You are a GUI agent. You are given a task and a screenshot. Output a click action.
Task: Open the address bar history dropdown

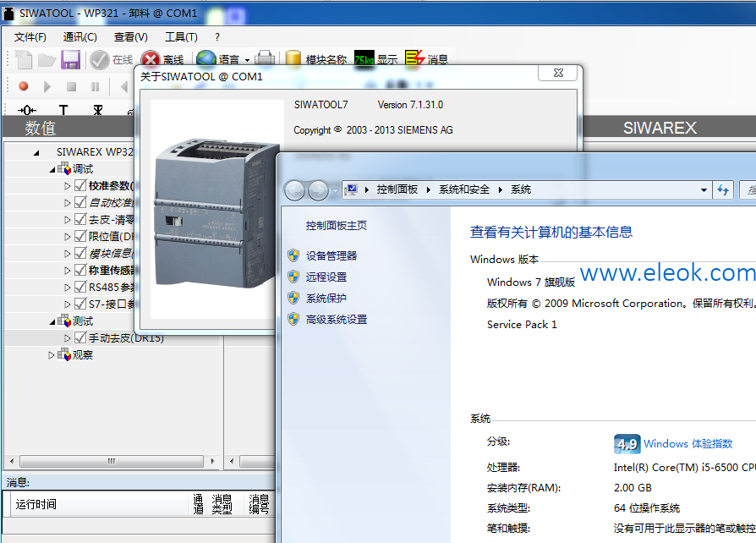[x=704, y=190]
